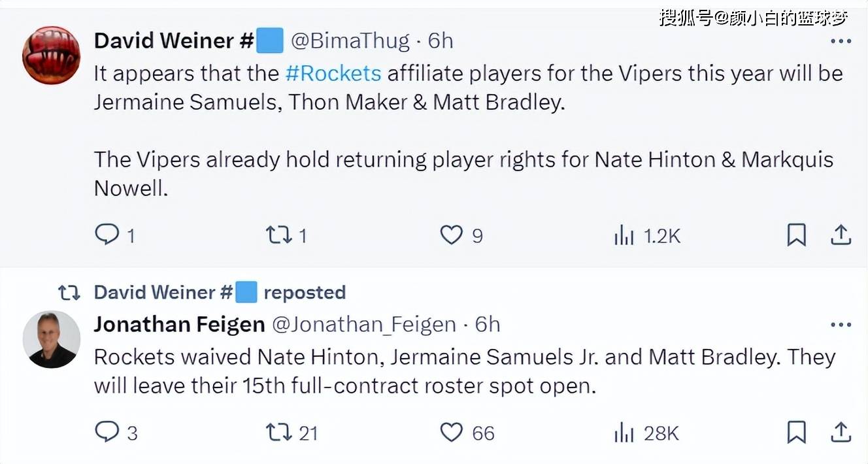Screen dimensions: 868x464
Task: Share Jonathan Feigen's tweet
Action: tap(841, 432)
